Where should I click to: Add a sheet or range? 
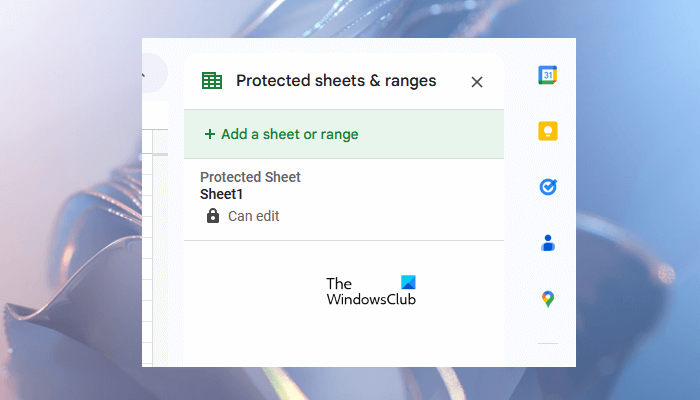tap(344, 134)
